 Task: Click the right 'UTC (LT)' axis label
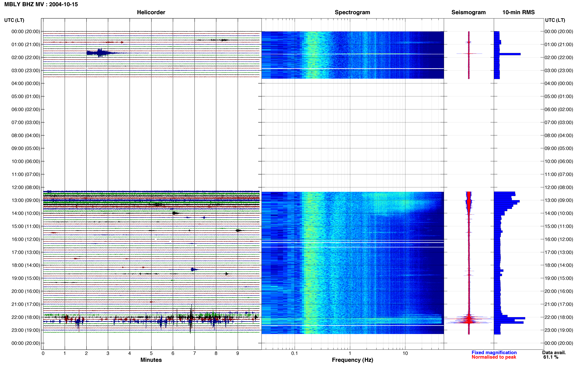click(x=555, y=20)
